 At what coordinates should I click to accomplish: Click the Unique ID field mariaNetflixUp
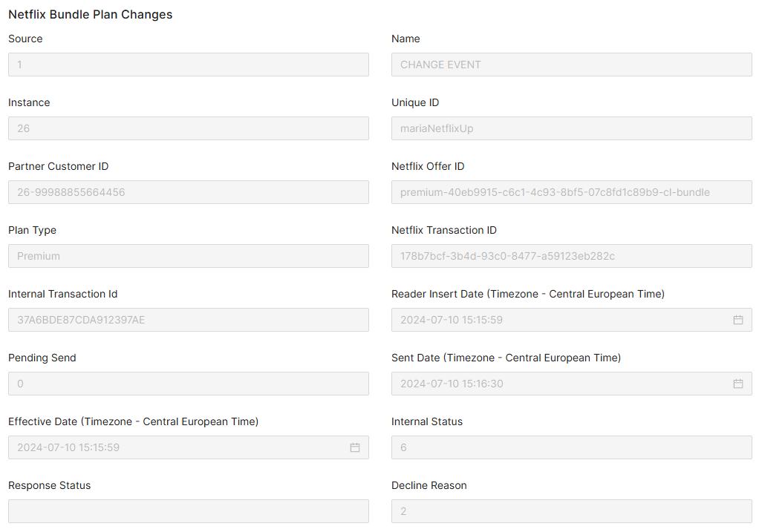571,128
